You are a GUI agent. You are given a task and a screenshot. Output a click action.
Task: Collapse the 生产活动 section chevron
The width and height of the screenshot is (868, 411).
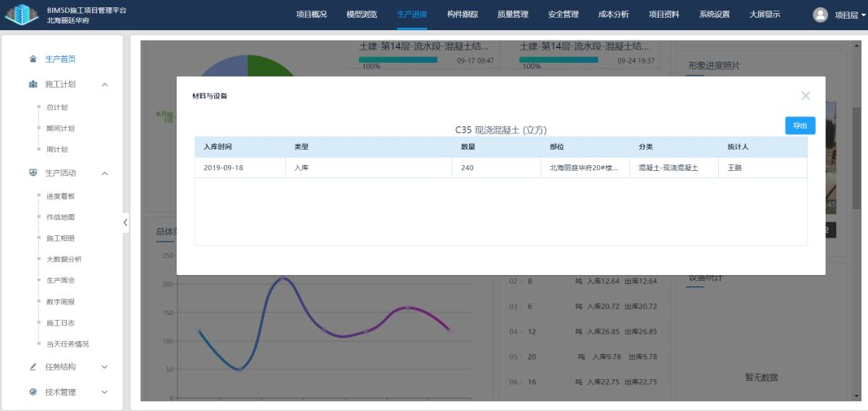[x=104, y=173]
